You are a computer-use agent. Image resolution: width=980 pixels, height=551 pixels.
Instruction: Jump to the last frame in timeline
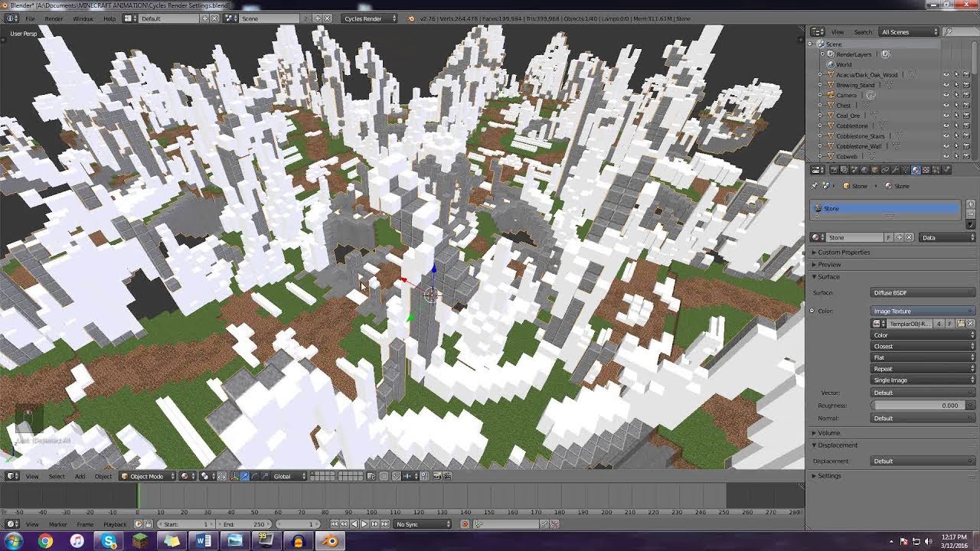385,524
